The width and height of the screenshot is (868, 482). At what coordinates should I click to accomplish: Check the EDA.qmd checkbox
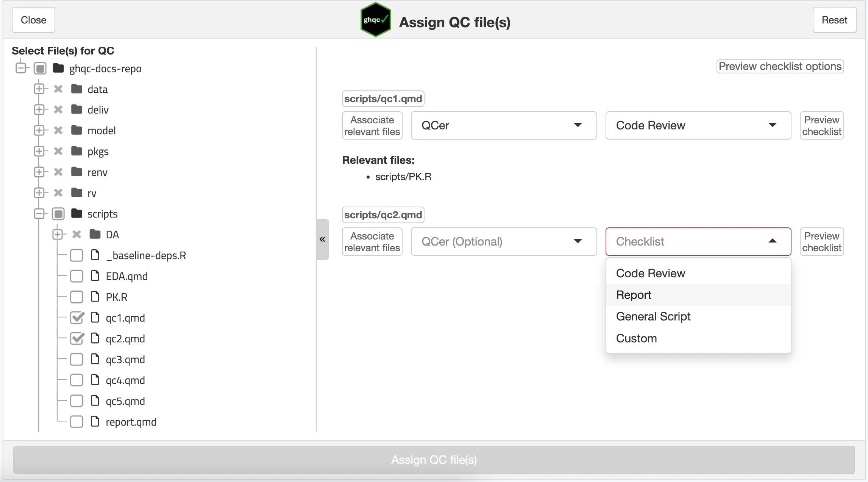pyautogui.click(x=77, y=276)
